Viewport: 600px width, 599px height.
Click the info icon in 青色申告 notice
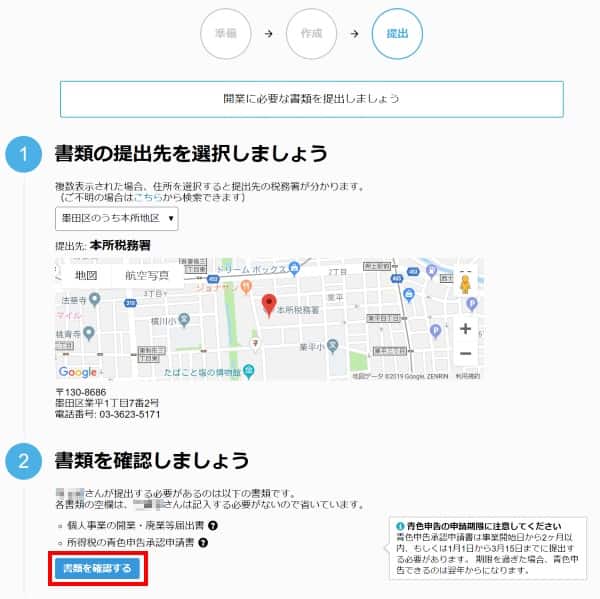(400, 526)
